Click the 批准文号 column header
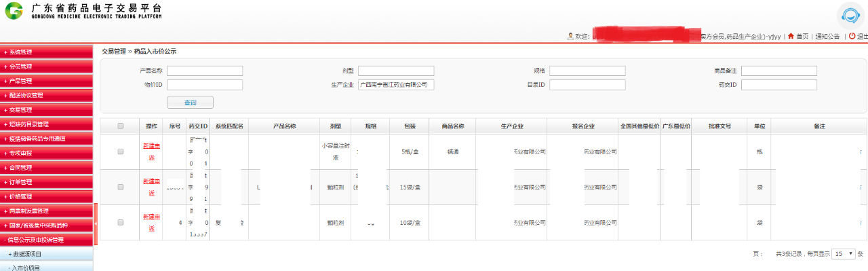Image resolution: width=868 pixels, height=271 pixels. click(x=719, y=126)
